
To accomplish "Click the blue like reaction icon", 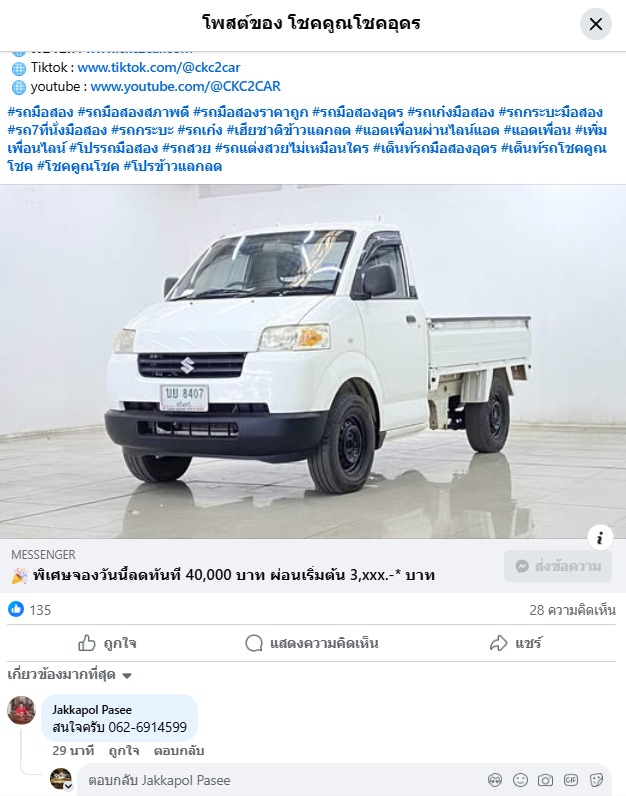I will click(x=16, y=609).
